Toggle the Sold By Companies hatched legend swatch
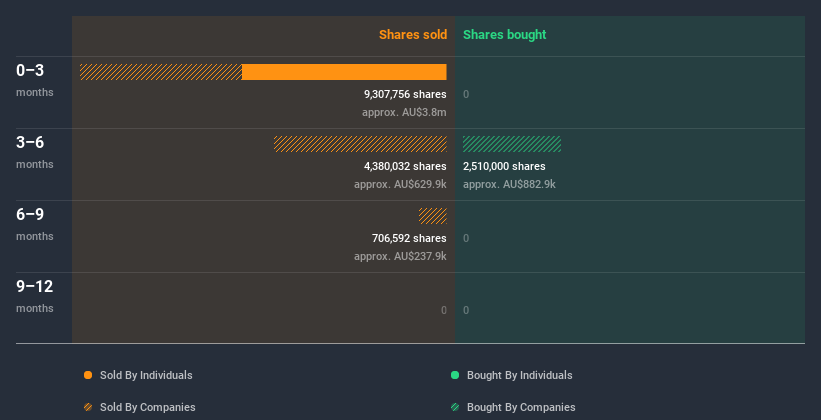 88,407
